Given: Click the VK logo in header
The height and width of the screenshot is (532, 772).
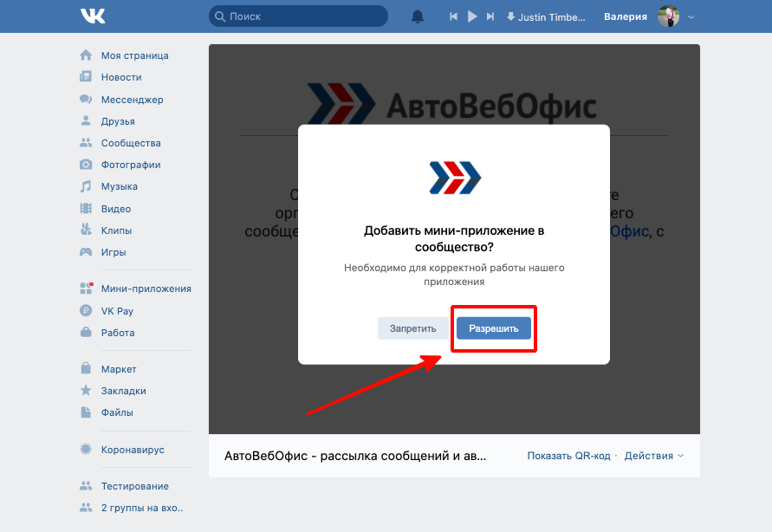Looking at the screenshot, I should pos(93,16).
